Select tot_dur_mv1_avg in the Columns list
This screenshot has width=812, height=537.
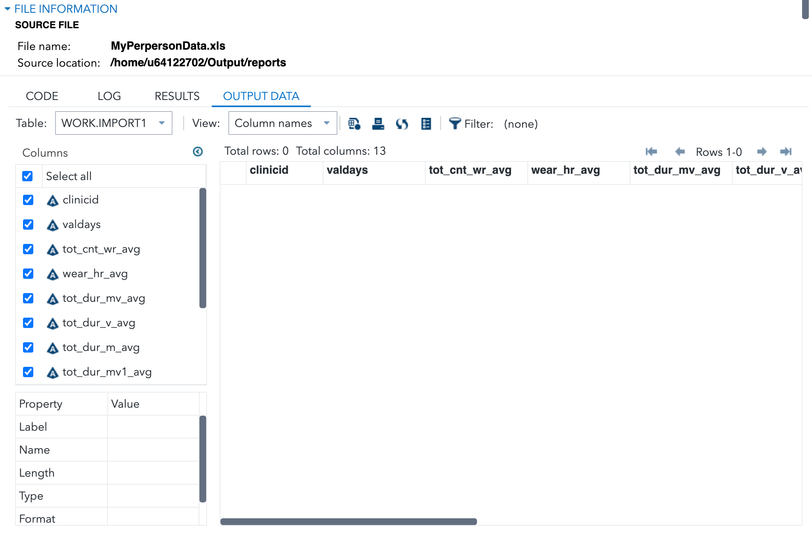click(x=107, y=372)
